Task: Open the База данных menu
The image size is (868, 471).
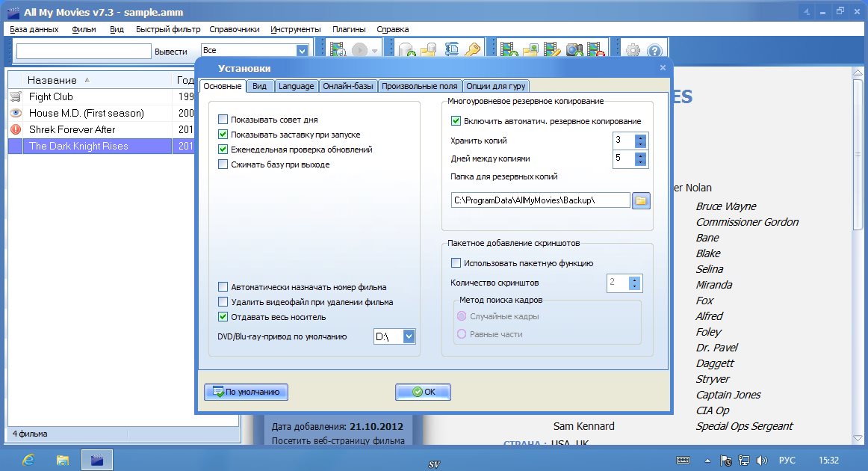Action: tap(34, 29)
